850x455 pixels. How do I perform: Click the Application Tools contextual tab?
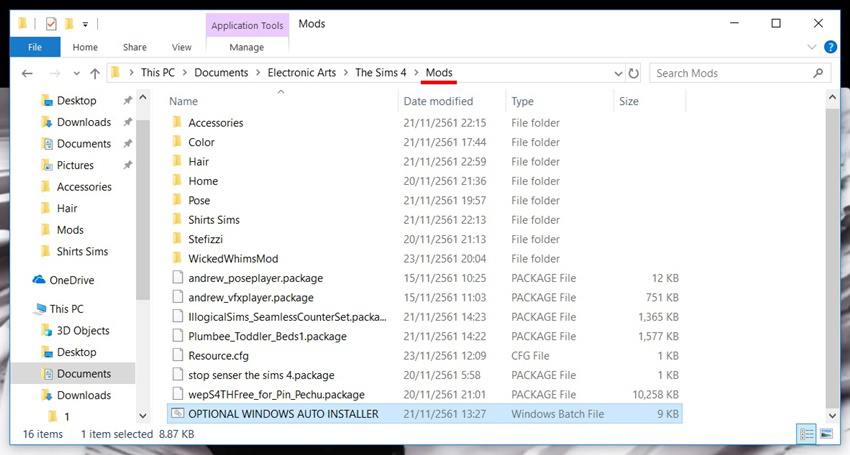coord(247,25)
